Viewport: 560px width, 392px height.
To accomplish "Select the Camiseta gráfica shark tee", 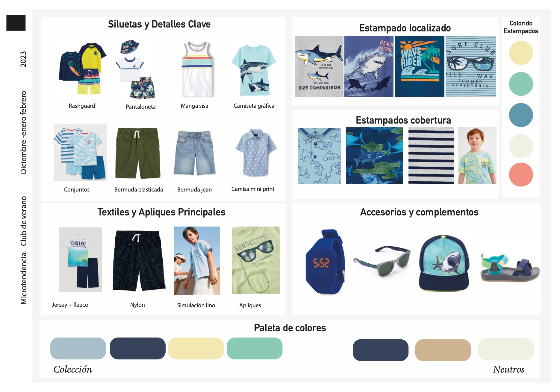I will [x=253, y=70].
